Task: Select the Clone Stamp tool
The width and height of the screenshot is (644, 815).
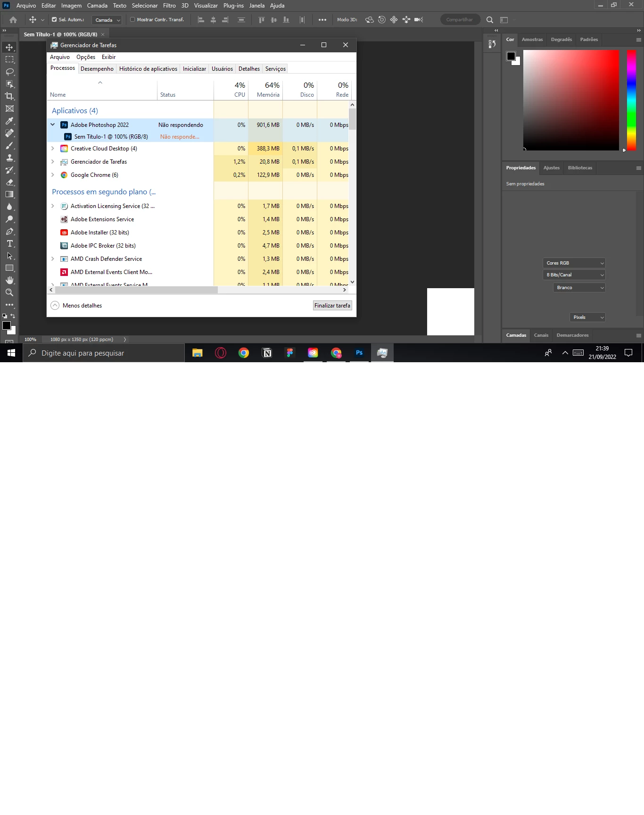Action: [9, 158]
